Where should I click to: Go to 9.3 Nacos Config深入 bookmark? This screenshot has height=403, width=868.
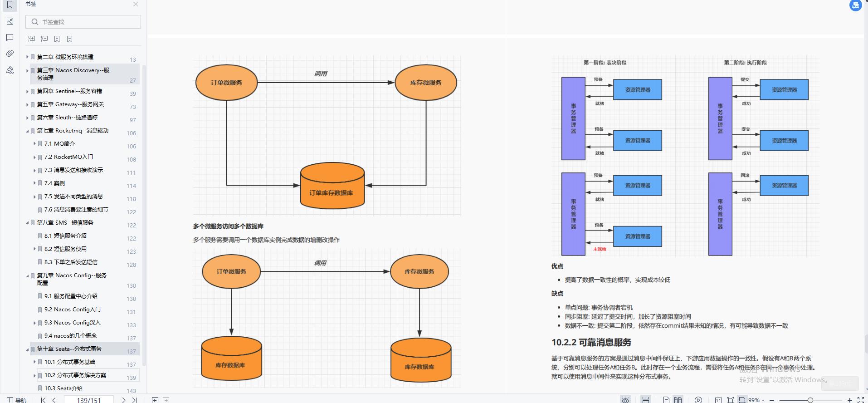[73, 323]
